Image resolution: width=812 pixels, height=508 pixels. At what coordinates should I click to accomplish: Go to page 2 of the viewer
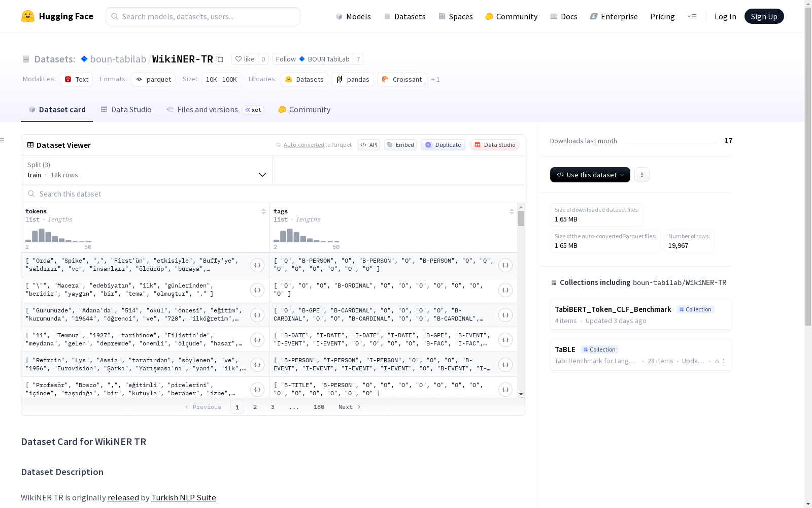(255, 407)
